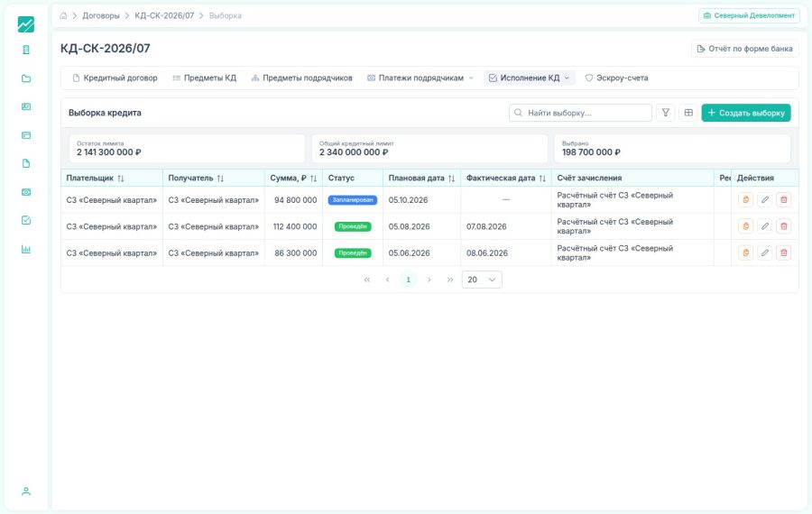Viewport: 812px width, 514px height.
Task: Go to previous page in pagination
Action: point(387,280)
